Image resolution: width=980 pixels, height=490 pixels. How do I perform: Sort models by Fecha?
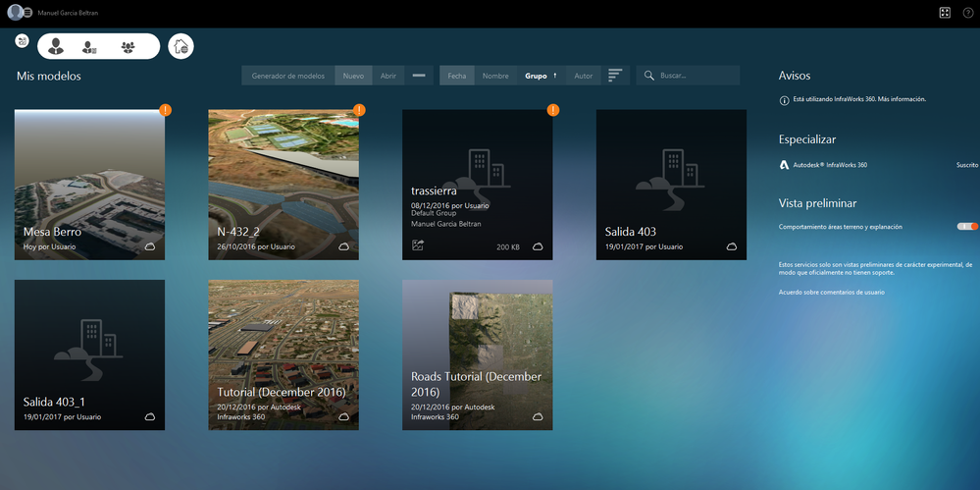457,76
